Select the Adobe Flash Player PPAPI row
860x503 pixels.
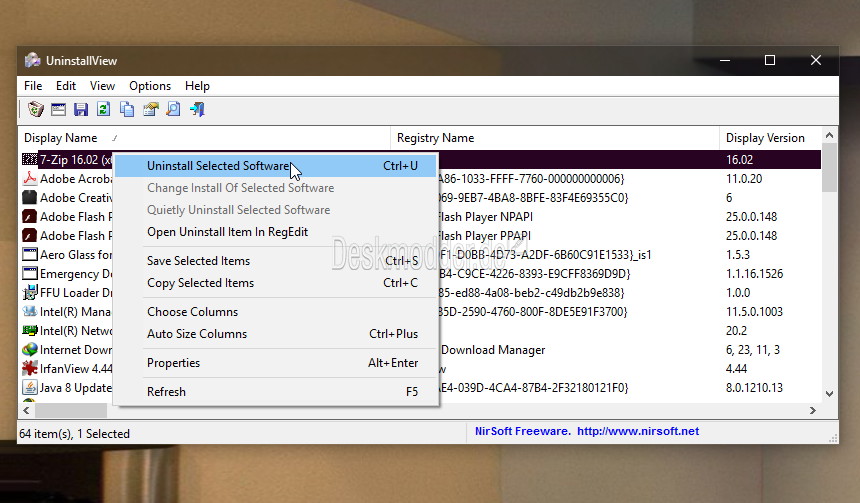pyautogui.click(x=421, y=235)
